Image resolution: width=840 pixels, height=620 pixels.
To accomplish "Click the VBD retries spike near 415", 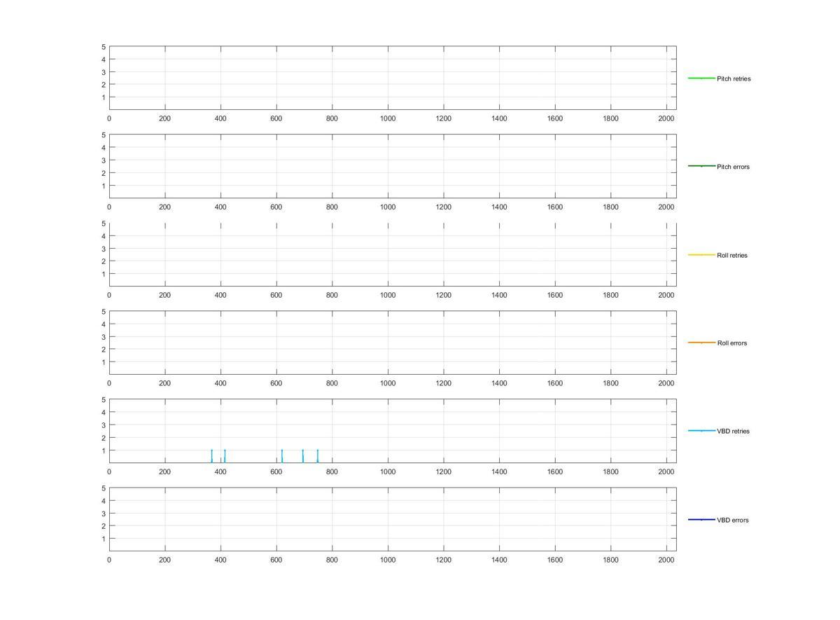I will click(x=225, y=456).
